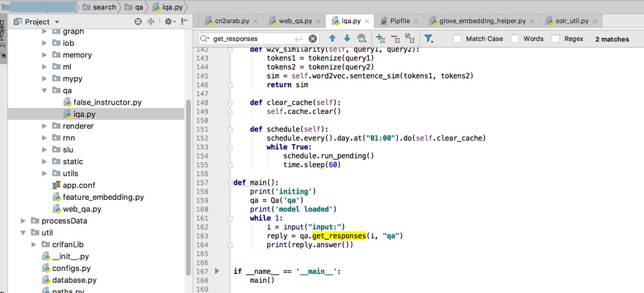
Task: Go to previous search occurrence
Action: 332,39
